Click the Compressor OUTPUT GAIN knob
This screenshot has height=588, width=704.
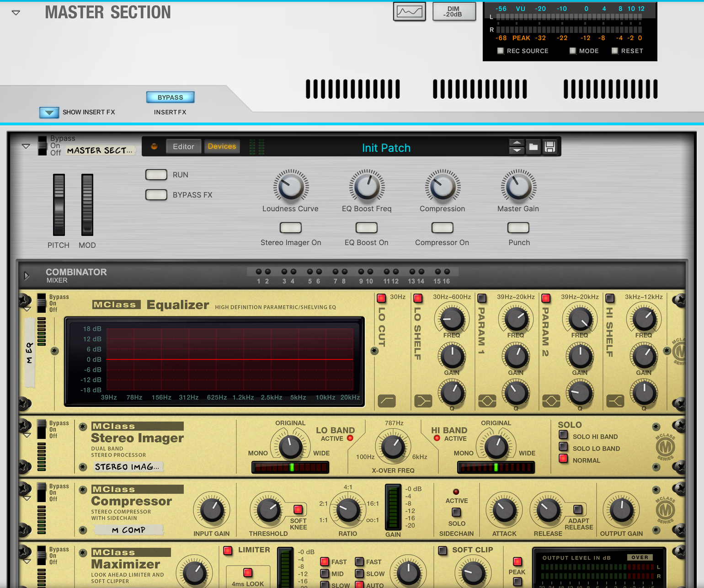tap(622, 510)
